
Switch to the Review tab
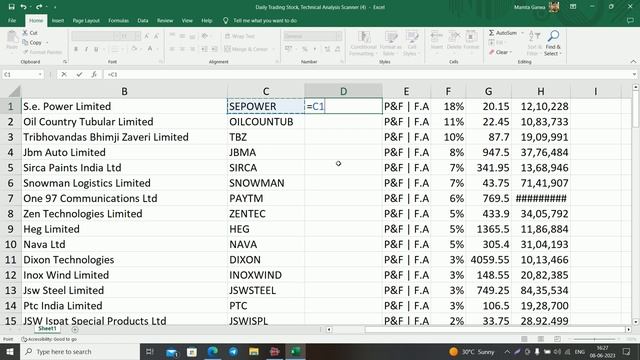165,20
